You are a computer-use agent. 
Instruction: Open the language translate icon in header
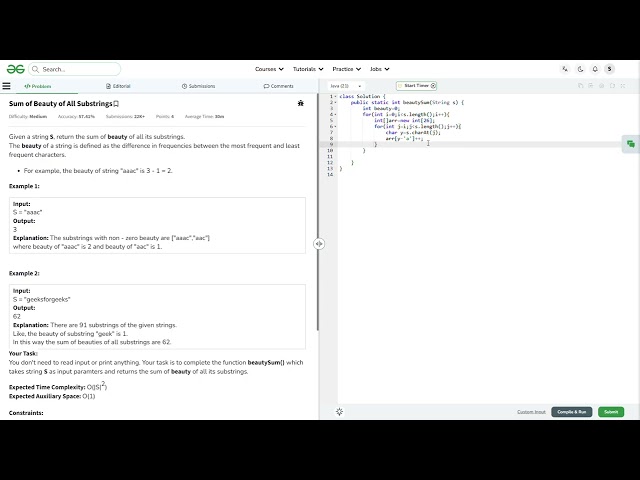tap(565, 69)
